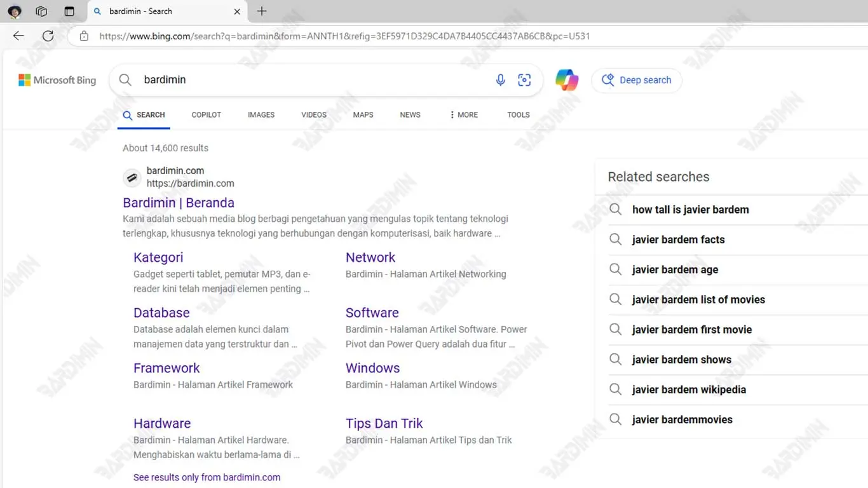Screen dimensions: 868x488
Task: Launch the colorful Copilot icon
Action: click(567, 80)
